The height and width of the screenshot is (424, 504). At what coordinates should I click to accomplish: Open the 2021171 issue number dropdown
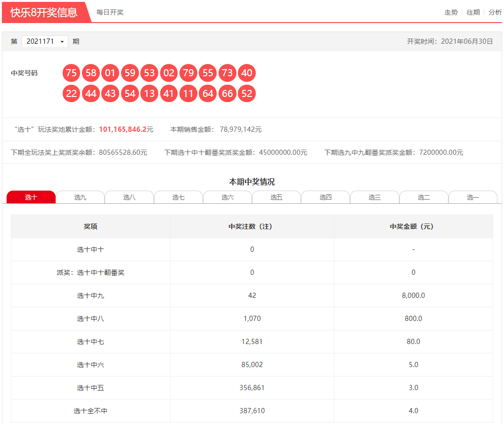coord(45,41)
